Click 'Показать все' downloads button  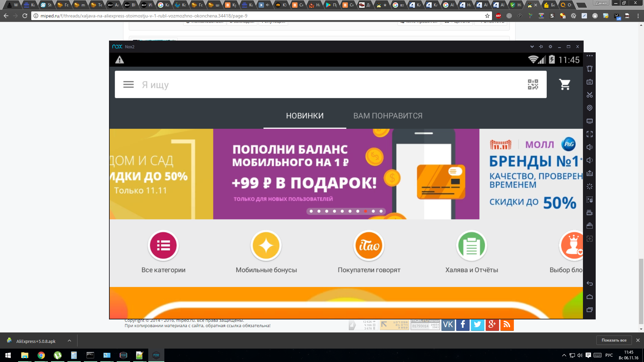(614, 340)
